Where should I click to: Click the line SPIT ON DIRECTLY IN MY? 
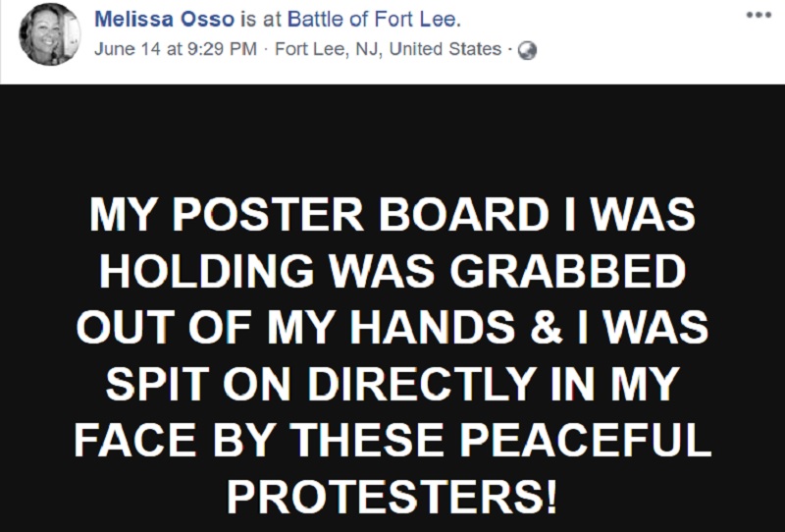pos(392,384)
